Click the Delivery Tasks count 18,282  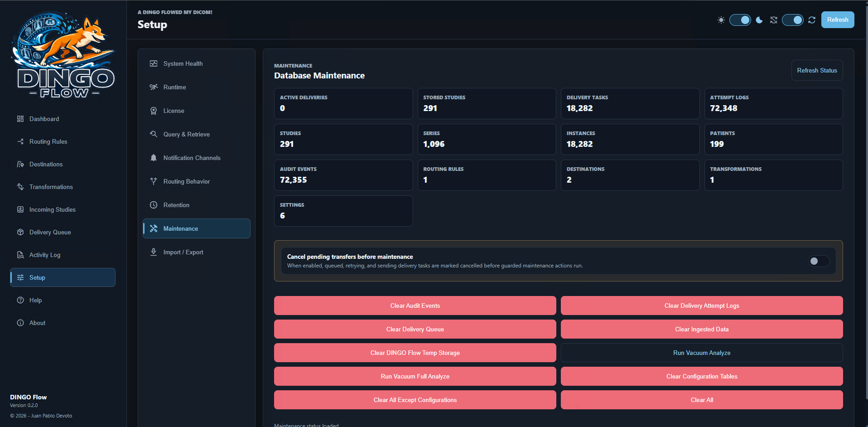579,108
